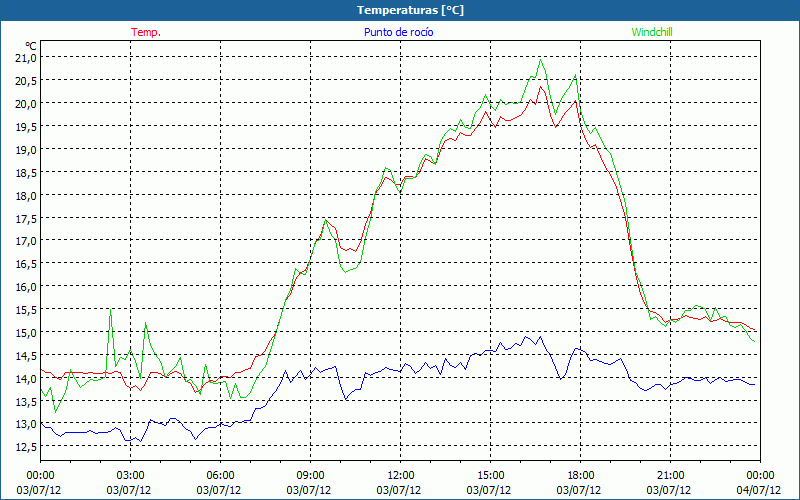Click the '04/07/12' date label

[x=759, y=491]
